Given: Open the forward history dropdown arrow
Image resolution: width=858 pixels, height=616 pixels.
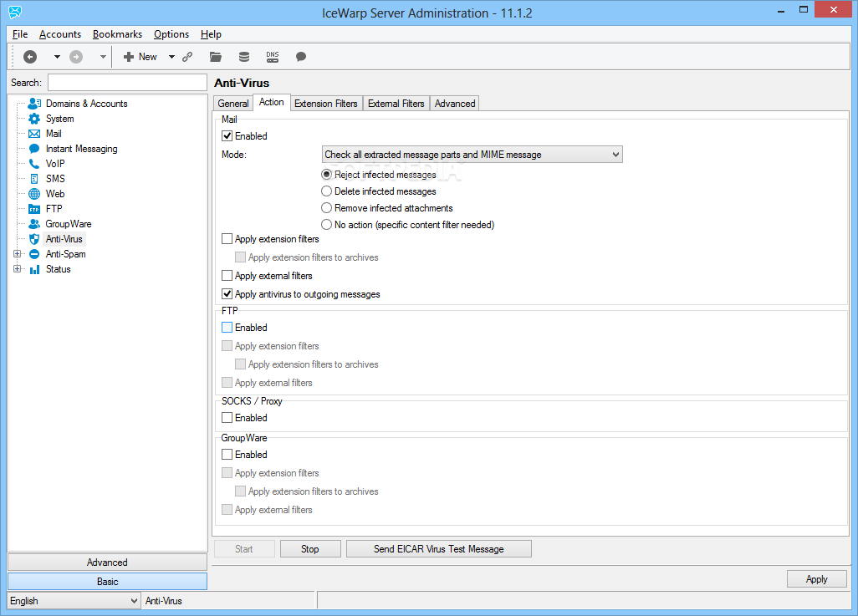Looking at the screenshot, I should (x=103, y=57).
